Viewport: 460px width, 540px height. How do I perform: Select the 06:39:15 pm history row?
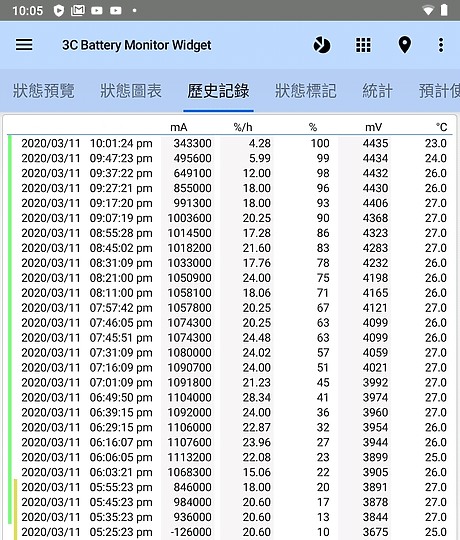click(x=230, y=413)
